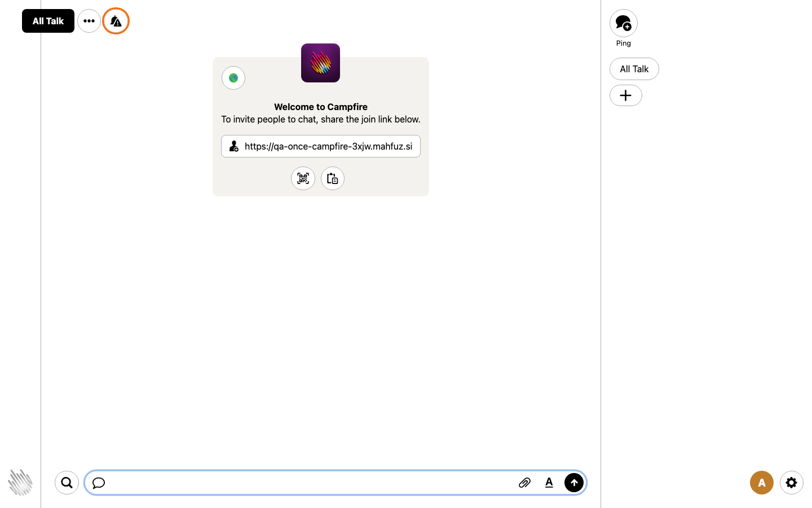Click the speech bubble icon in composer
812x508 pixels.
(x=99, y=483)
